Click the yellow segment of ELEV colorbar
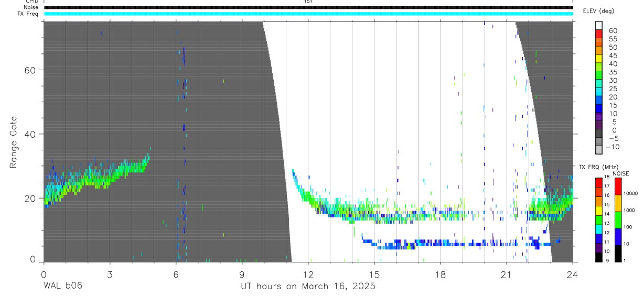Screen dimensions: 644x297 (x=599, y=59)
